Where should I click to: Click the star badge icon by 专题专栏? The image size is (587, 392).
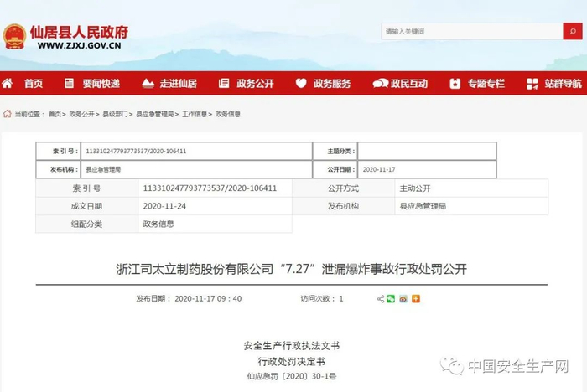455,84
